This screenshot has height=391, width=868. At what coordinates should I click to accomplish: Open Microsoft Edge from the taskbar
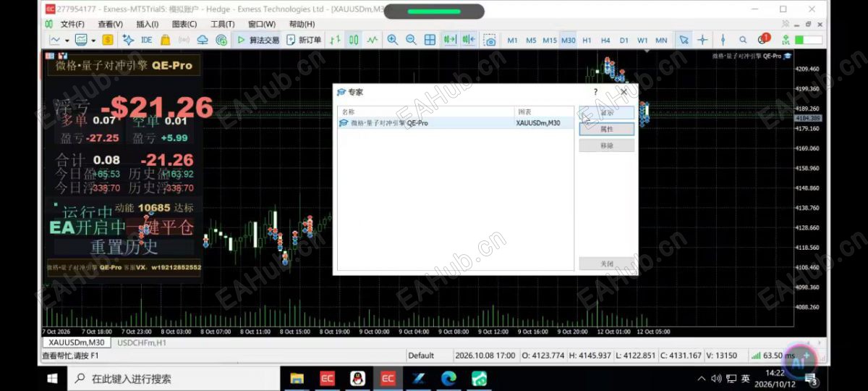(x=448, y=378)
